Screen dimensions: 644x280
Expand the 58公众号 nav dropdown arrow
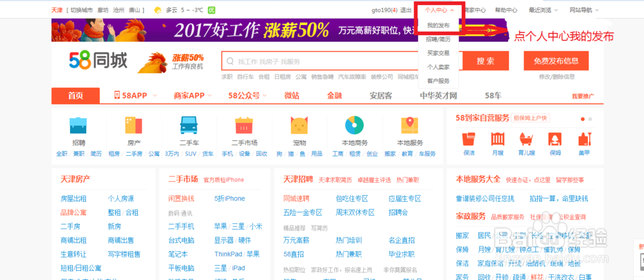[264, 96]
